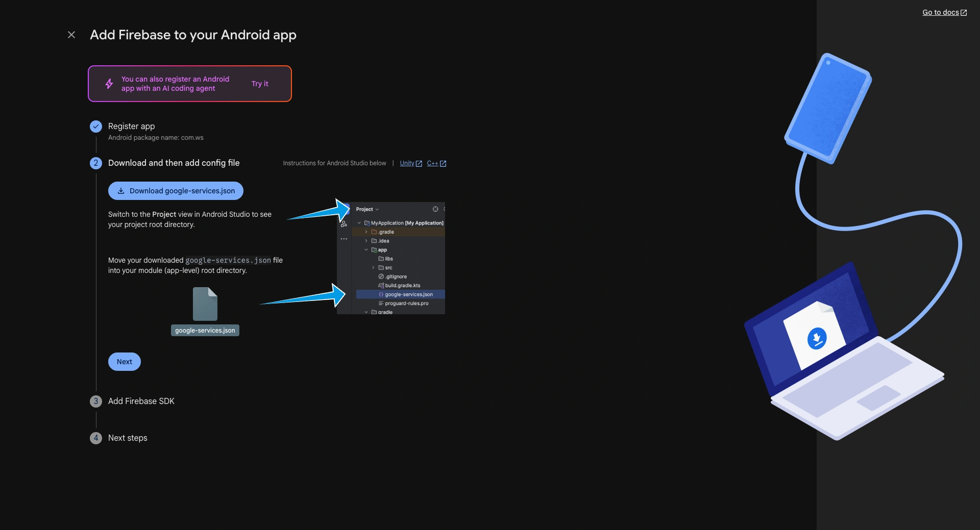Click step 4 number circle

(x=96, y=438)
